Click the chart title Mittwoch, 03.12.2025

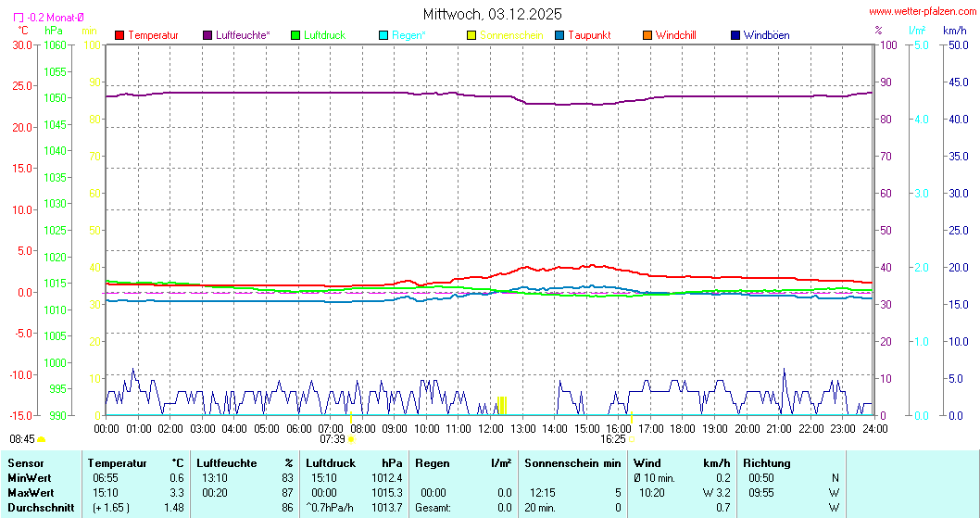coord(491,14)
